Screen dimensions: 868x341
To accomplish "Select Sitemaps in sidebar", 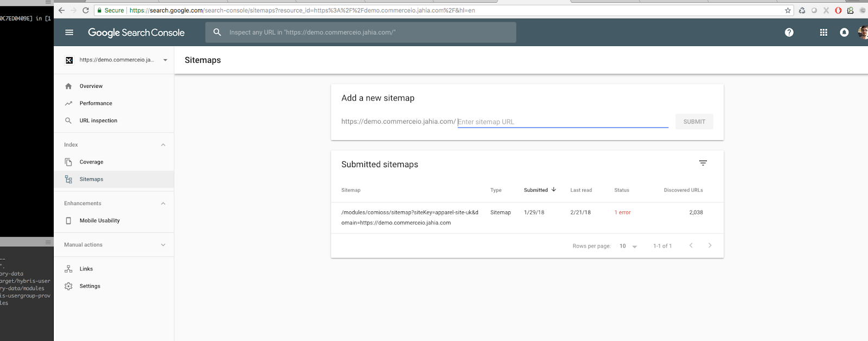I will (x=114, y=179).
